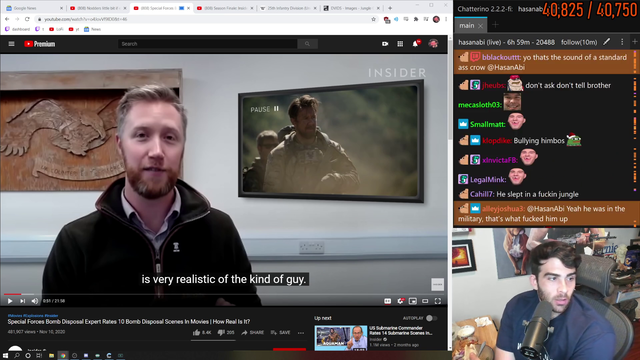Open the News bookmark
Viewport: 640px width, 360px height.
[x=92, y=29]
